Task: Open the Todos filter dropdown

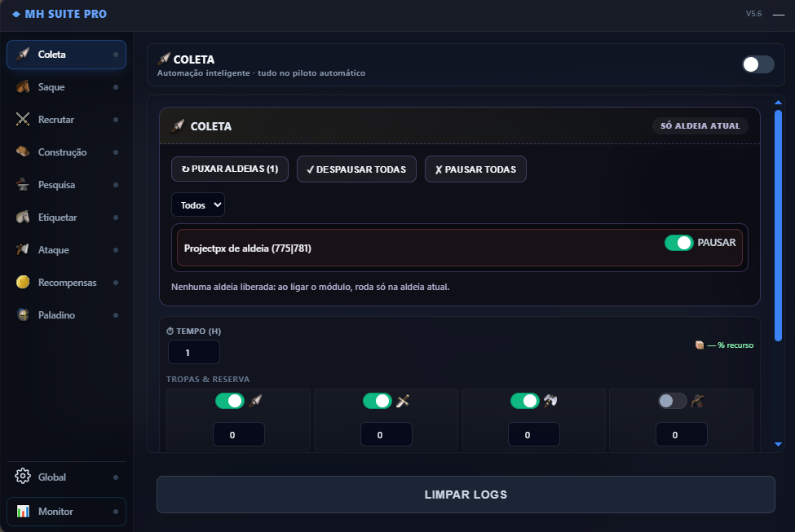Action: click(198, 204)
